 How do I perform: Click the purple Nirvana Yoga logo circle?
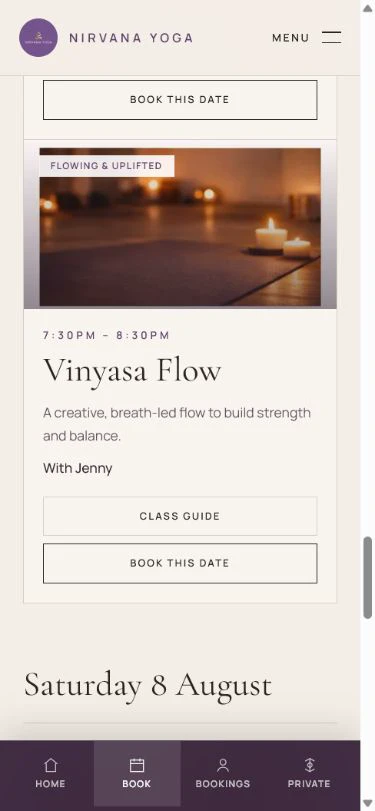[38, 37]
